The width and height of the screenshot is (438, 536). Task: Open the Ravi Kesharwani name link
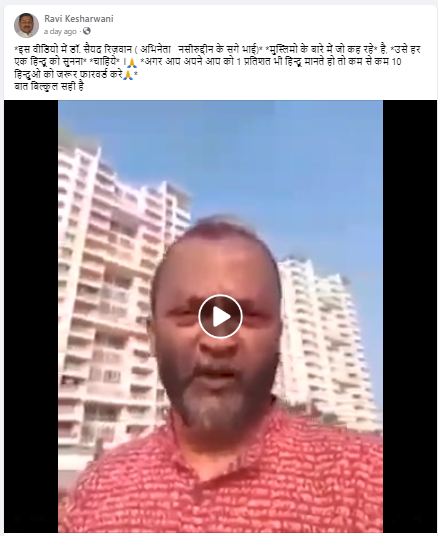click(x=79, y=18)
